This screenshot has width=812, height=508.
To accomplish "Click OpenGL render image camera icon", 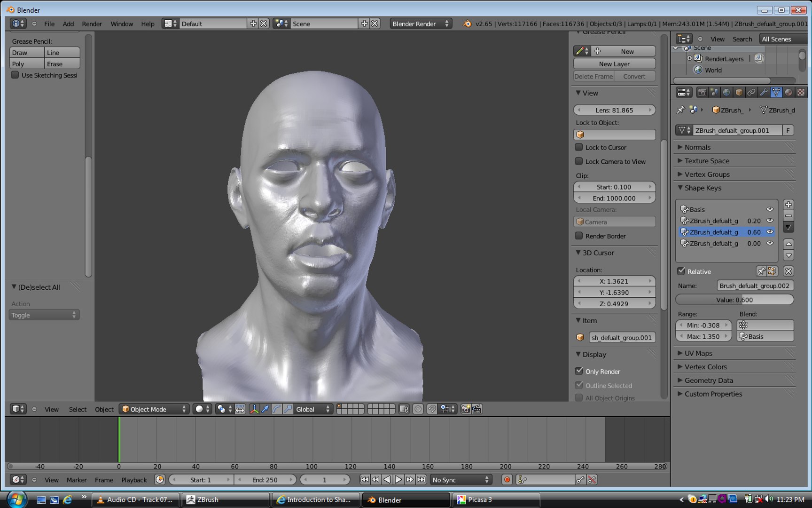I will coord(465,409).
